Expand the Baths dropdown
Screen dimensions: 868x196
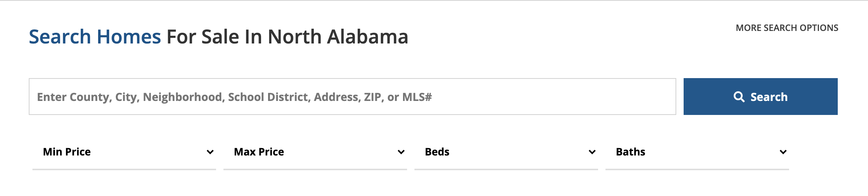697,152
